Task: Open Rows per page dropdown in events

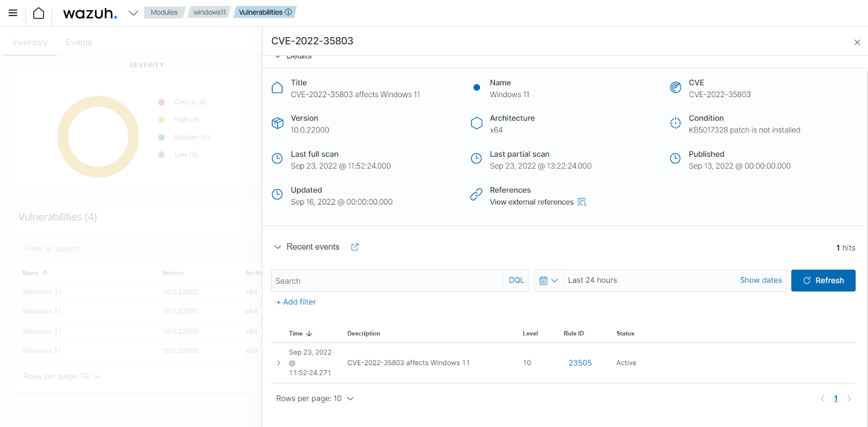Action: (x=315, y=399)
